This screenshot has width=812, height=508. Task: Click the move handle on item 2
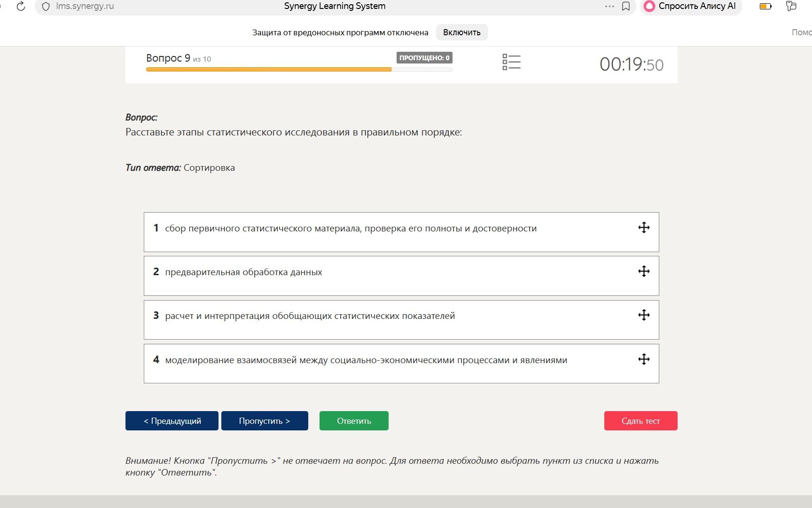click(x=644, y=271)
